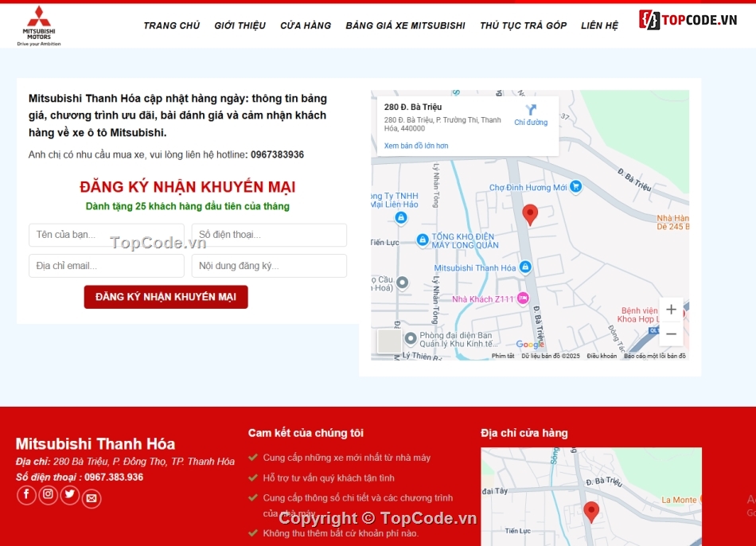756x546 pixels.
Task: Click the 280 Đ. Bà Triệu address title
Action: coord(413,107)
